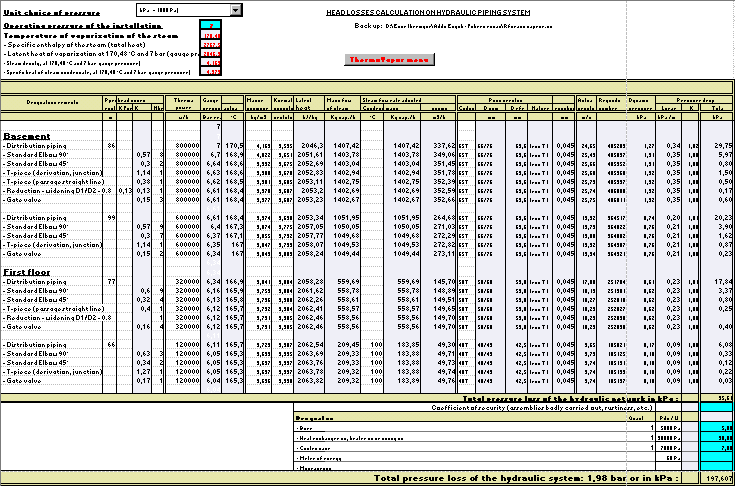Click the 'Operating pressure of the installation' label
The image size is (735, 486).
pyautogui.click(x=82, y=25)
